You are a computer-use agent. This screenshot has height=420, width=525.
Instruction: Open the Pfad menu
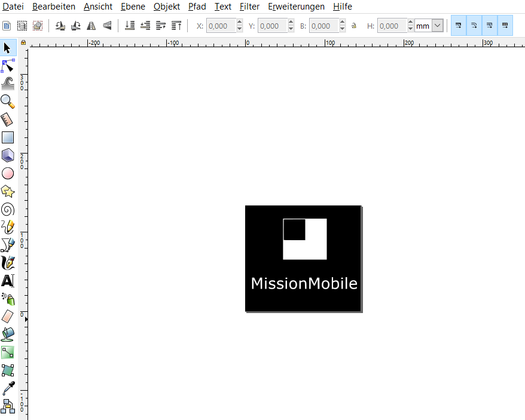pyautogui.click(x=197, y=7)
